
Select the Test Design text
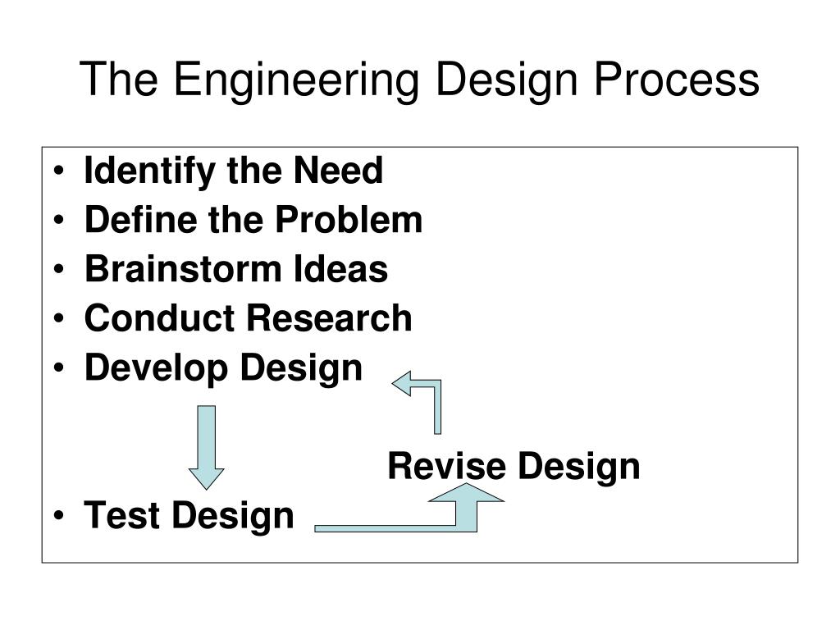tap(189, 515)
